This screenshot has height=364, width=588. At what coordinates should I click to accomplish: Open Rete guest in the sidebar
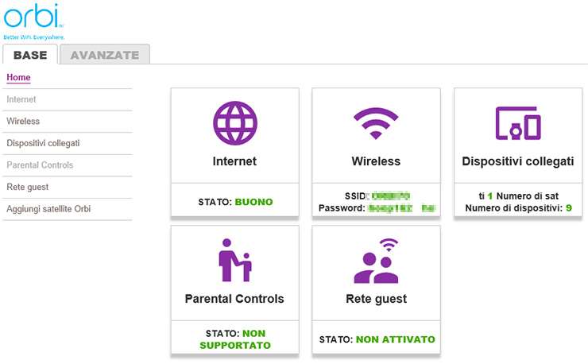click(x=28, y=187)
